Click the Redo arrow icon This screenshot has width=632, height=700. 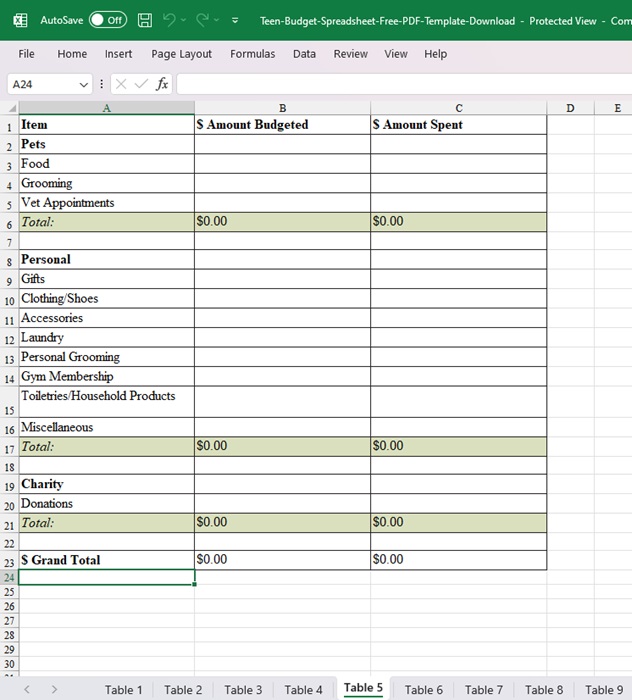pos(202,20)
